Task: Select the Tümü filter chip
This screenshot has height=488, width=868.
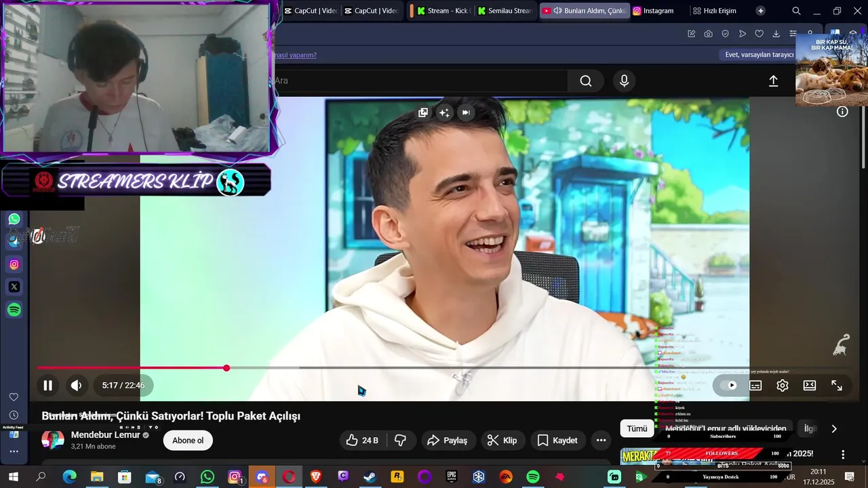Action: pos(637,428)
